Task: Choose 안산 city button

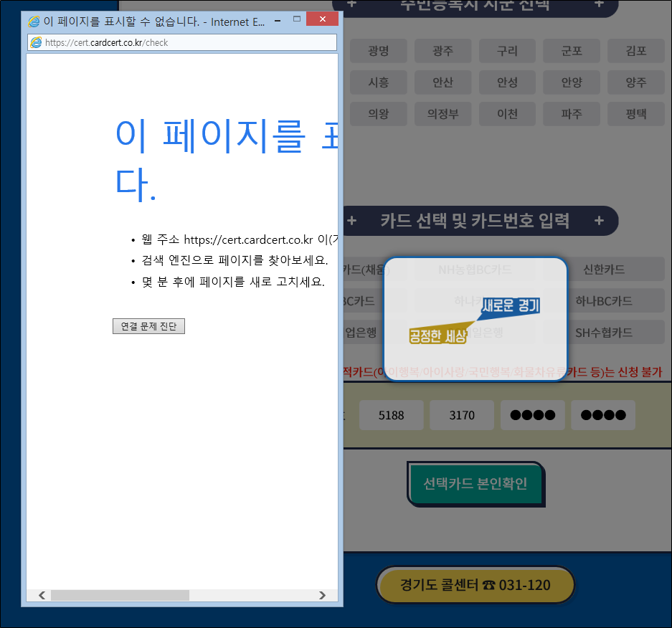Action: 443,82
